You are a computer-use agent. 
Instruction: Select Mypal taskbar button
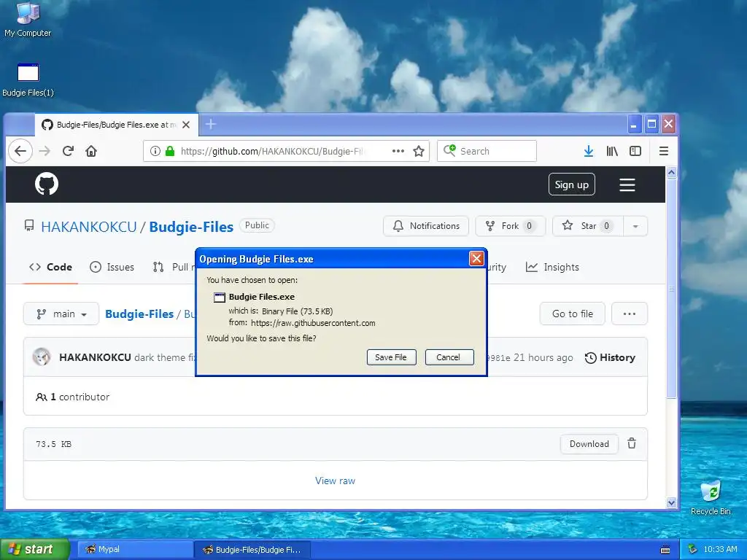coord(135,550)
